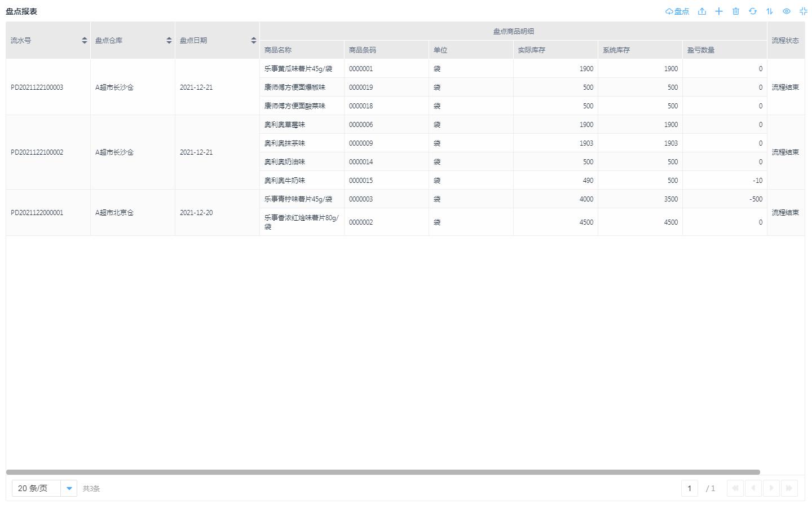The width and height of the screenshot is (812, 508).
Task: Expand the pagination dropdown arrow
Action: click(x=69, y=488)
